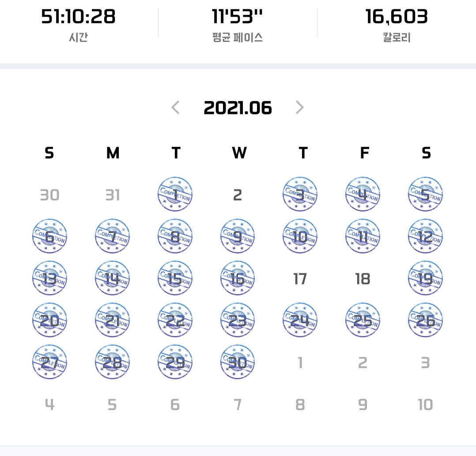The image size is (476, 456).
Task: Tap the completion stamp on June 16
Action: point(238,278)
